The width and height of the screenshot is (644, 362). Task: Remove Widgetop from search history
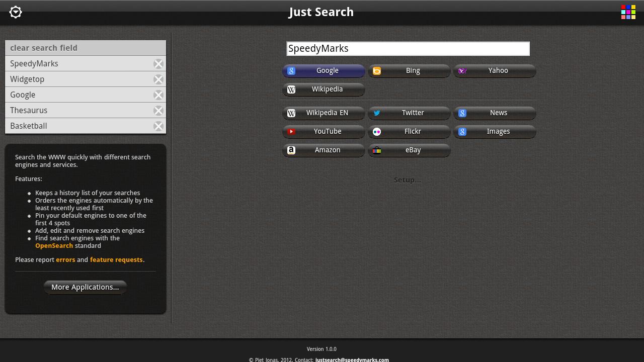158,79
